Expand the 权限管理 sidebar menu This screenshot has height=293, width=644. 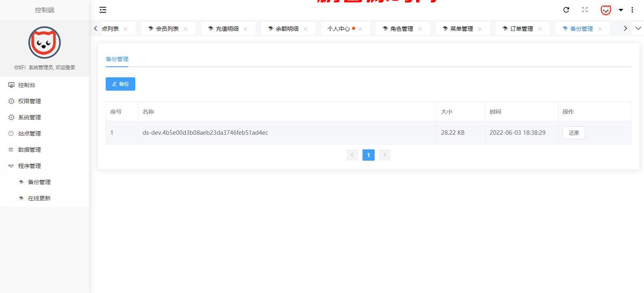coord(45,101)
